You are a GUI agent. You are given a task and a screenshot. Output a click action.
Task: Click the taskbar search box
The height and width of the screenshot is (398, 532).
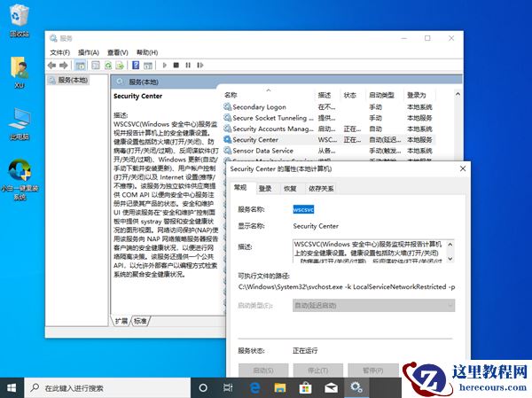coord(107,388)
